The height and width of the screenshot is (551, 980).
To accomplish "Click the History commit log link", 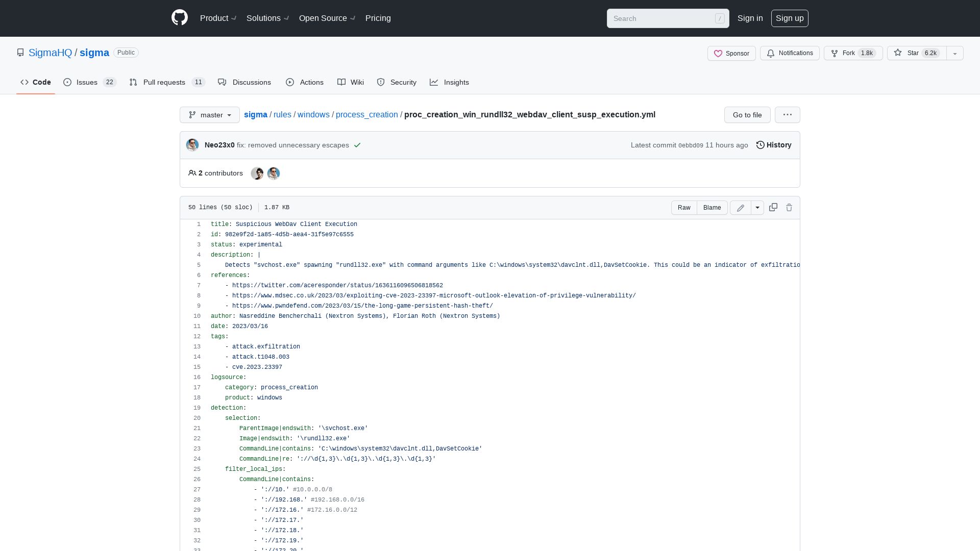I will (774, 145).
